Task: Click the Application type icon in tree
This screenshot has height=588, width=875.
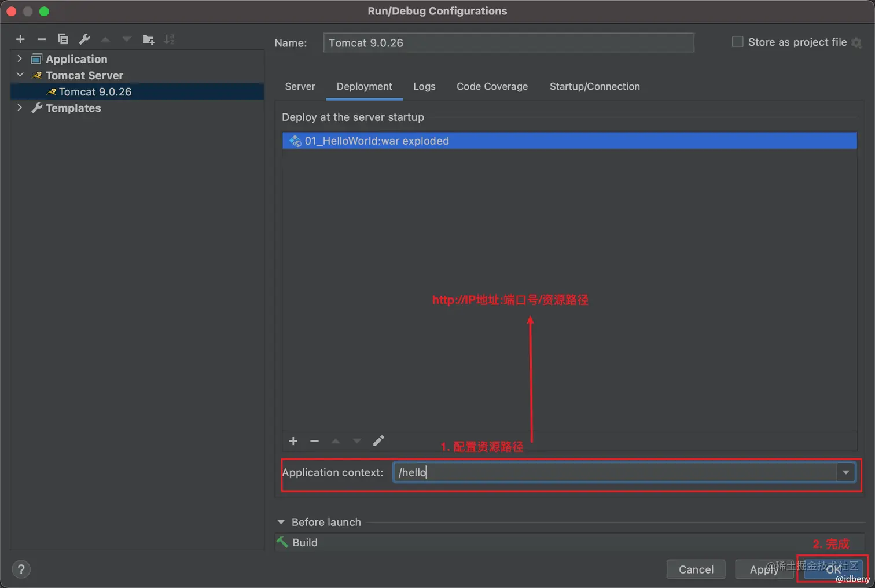Action: [36, 58]
